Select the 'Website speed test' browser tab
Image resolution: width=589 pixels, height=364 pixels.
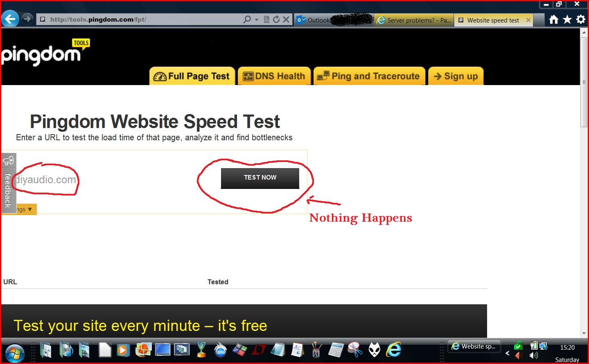493,20
